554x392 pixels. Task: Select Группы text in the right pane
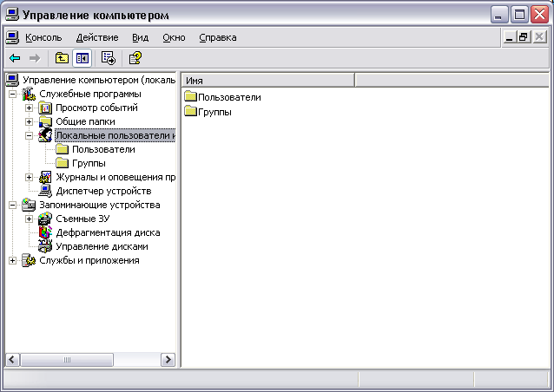click(214, 112)
